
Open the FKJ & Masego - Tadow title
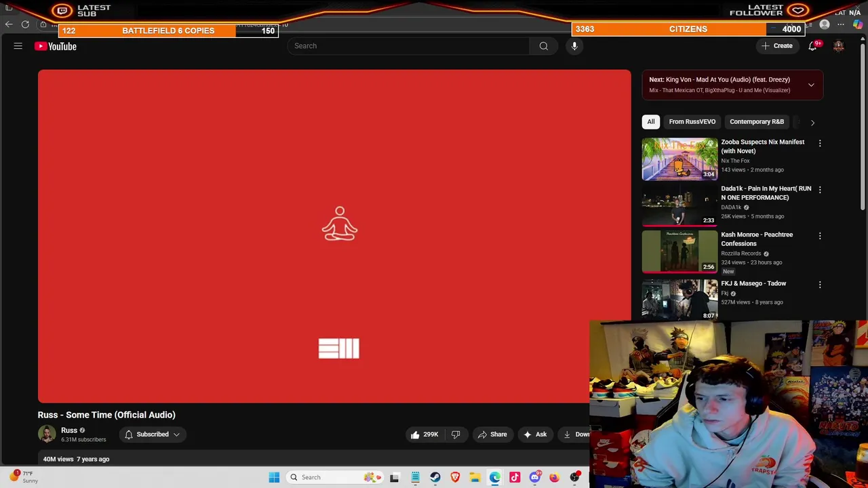(x=753, y=283)
